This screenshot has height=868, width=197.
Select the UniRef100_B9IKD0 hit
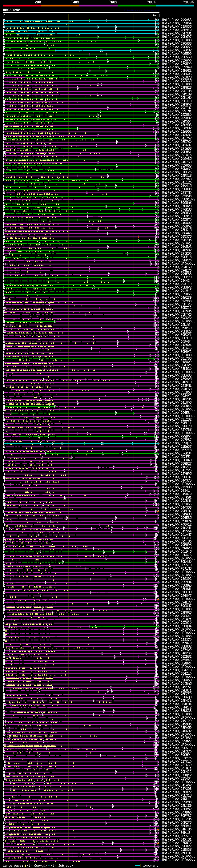point(177,253)
